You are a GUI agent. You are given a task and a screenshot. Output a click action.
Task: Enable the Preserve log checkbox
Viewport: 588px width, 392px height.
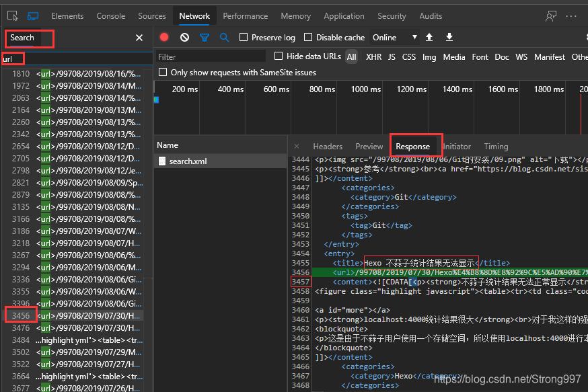click(x=244, y=37)
